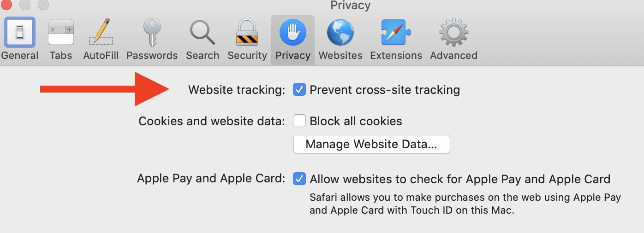644x233 pixels.
Task: Select the Tabs preferences icon
Action: 61,33
